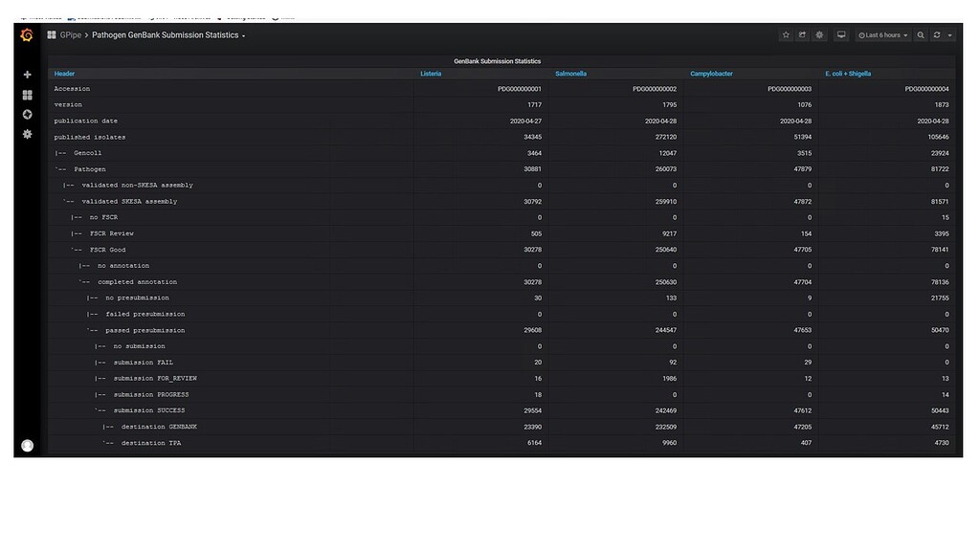Image resolution: width=980 pixels, height=551 pixels.
Task: Select the Explore compass icon in the sidebar
Action: pyautogui.click(x=27, y=114)
